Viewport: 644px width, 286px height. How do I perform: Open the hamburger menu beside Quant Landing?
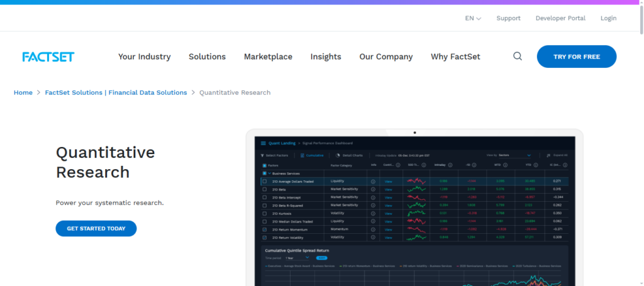[264, 143]
